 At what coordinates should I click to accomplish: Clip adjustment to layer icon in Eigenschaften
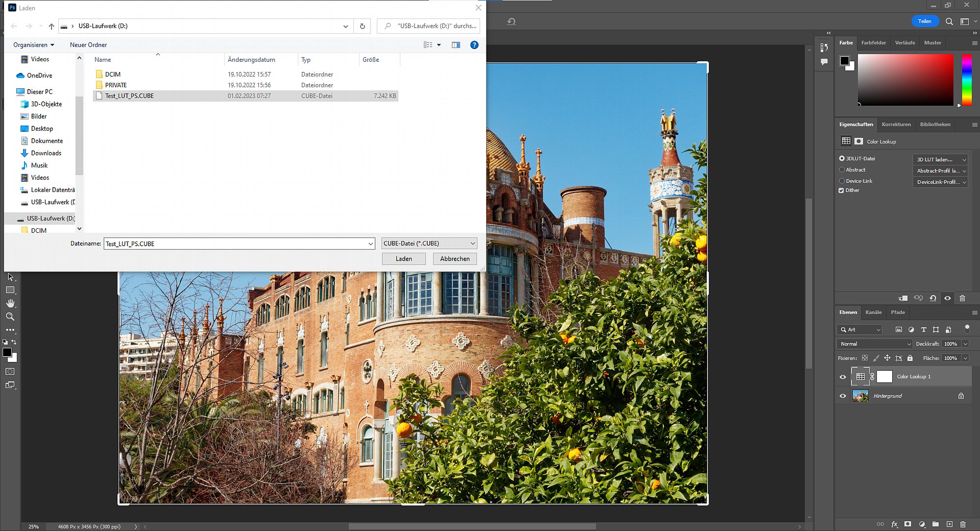coord(903,298)
